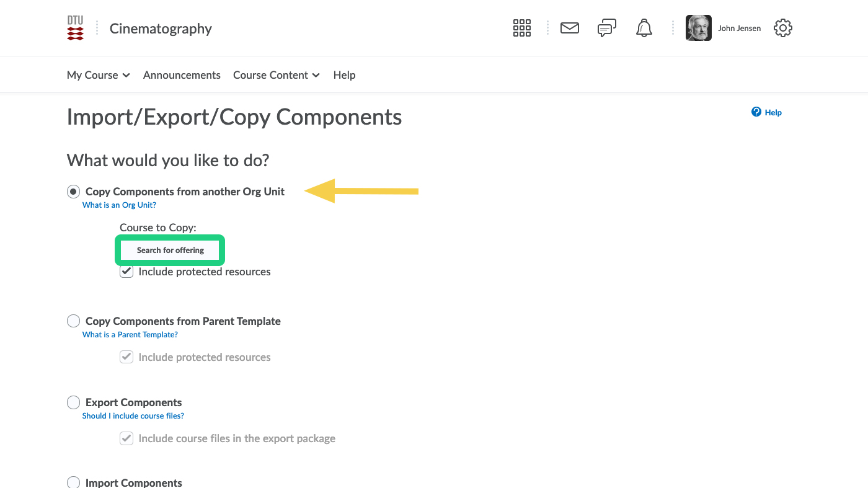The height and width of the screenshot is (488, 868).
Task: Open the notification bell icon
Action: point(644,28)
